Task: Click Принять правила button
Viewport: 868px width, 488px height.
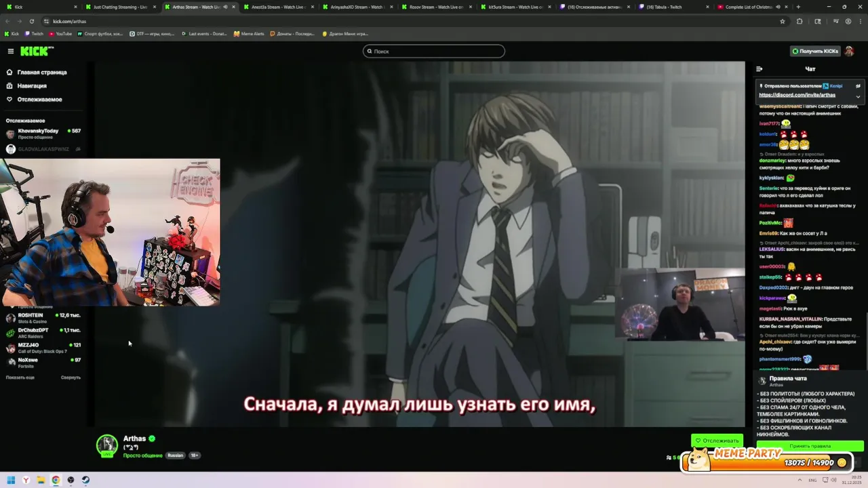Action: tap(810, 446)
